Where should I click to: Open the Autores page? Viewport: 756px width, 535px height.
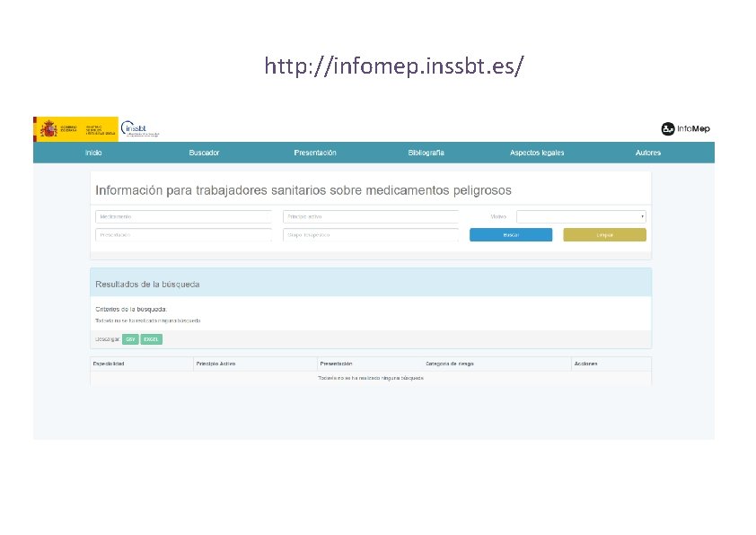click(647, 153)
